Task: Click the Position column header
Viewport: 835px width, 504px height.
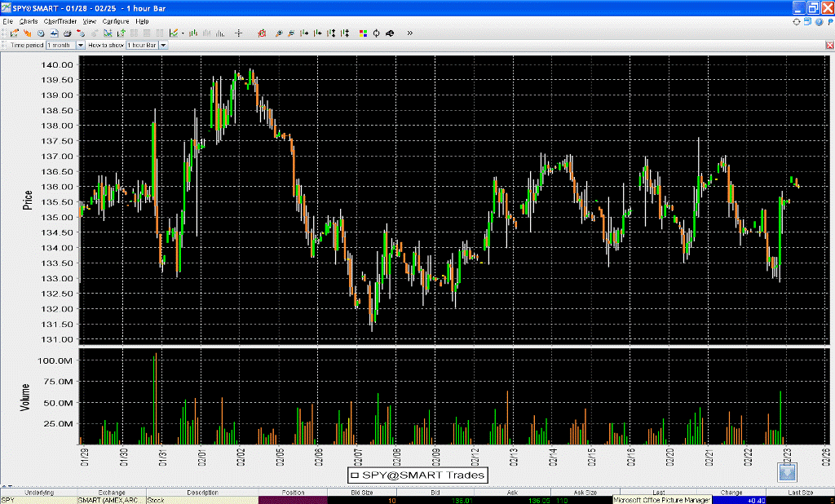Action: [x=293, y=493]
